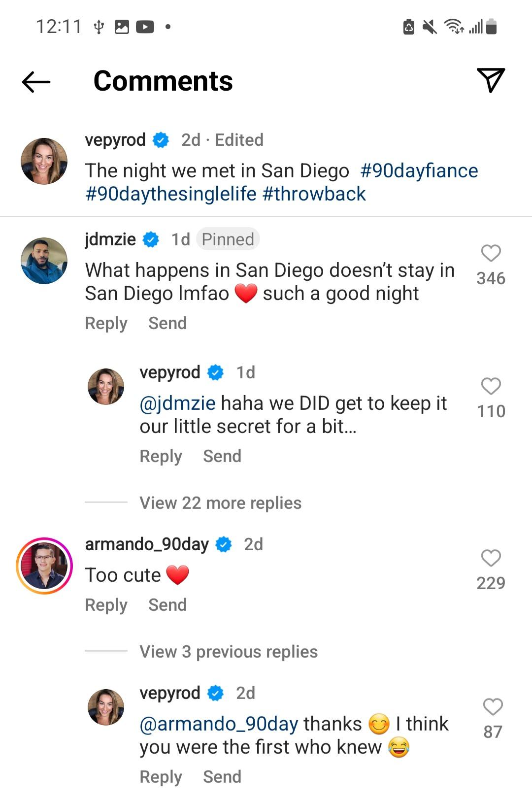Open the #90dayfiance hashtag

coord(419,171)
